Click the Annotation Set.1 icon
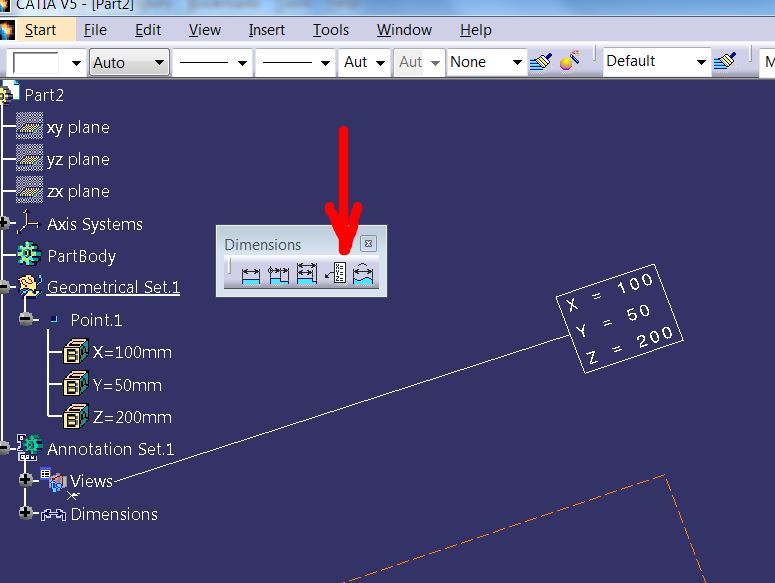The height and width of the screenshot is (583, 775). 30,447
